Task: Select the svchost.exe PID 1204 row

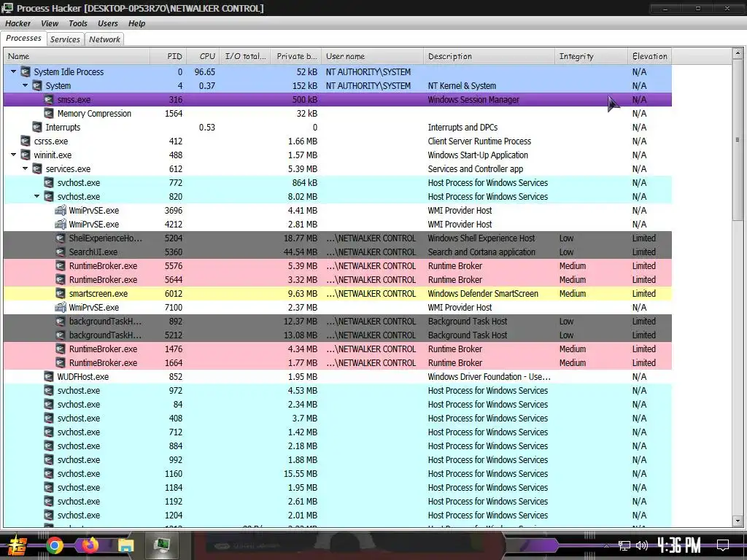Action: (x=338, y=515)
